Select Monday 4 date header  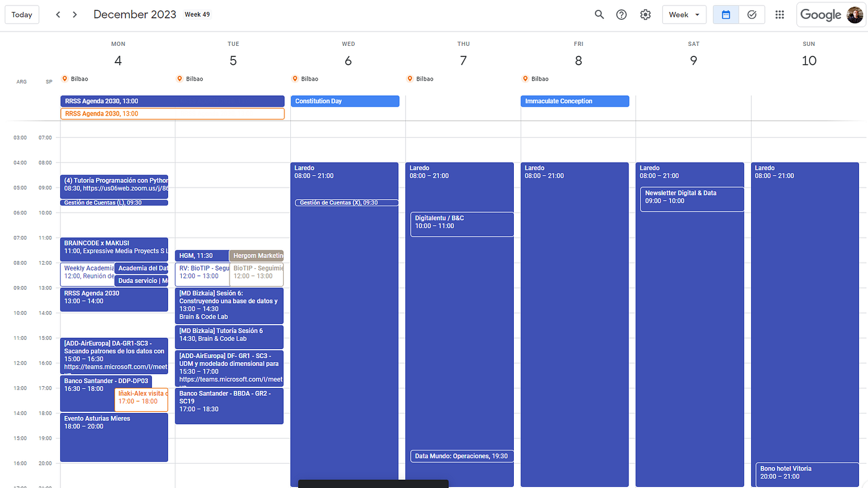(x=118, y=60)
